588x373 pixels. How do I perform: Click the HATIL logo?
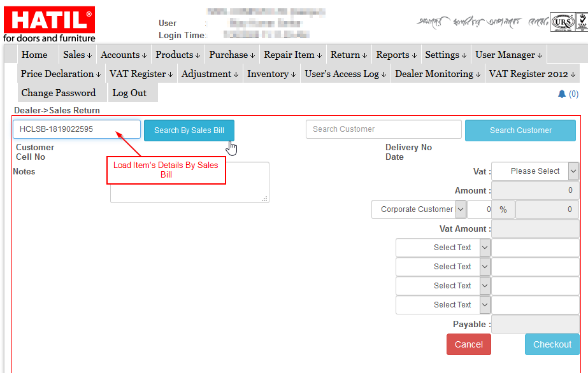pyautogui.click(x=49, y=24)
